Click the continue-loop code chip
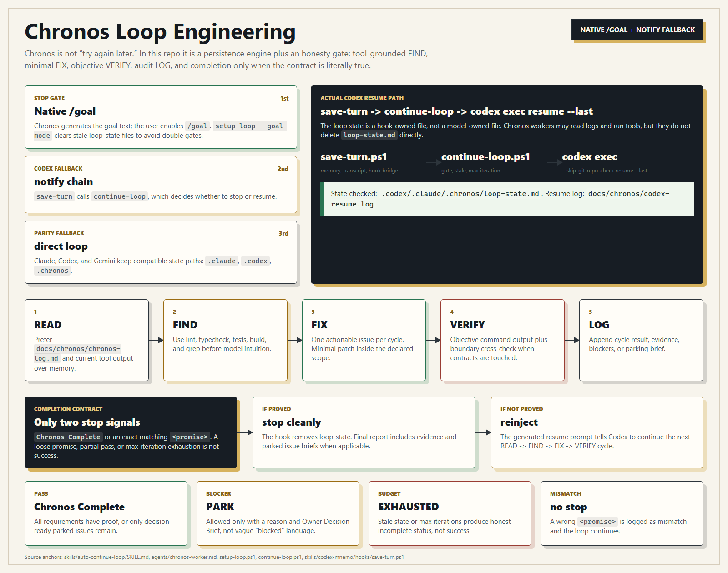 pos(120,196)
